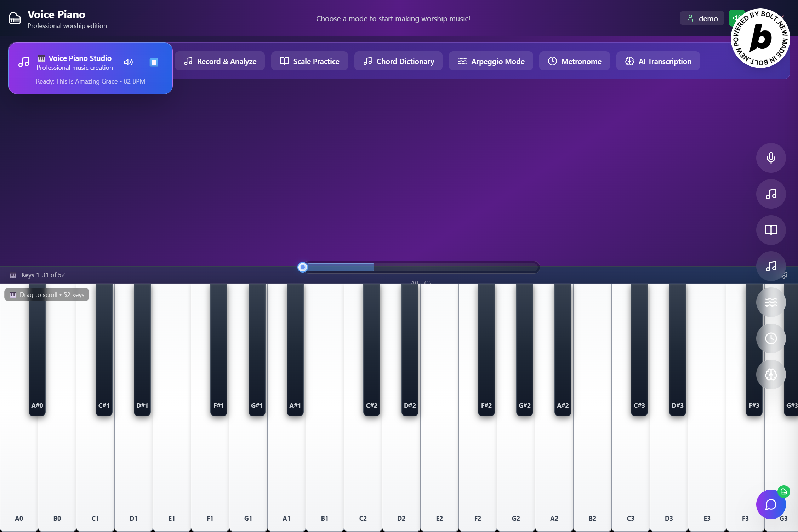Click the floating waves arpeggio icon

771,302
